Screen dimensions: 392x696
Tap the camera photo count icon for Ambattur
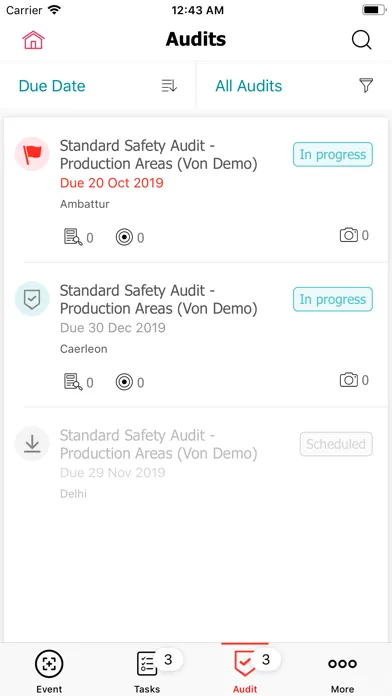(x=349, y=235)
